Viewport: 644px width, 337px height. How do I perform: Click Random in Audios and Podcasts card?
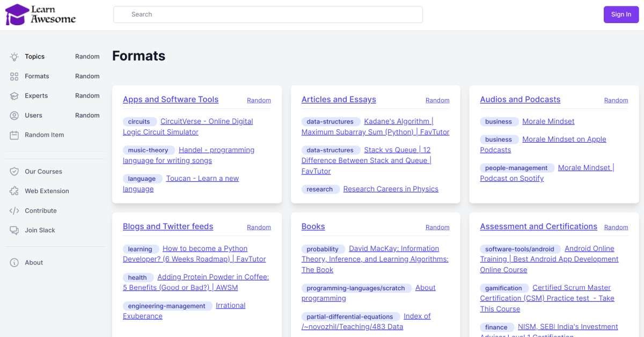click(616, 100)
